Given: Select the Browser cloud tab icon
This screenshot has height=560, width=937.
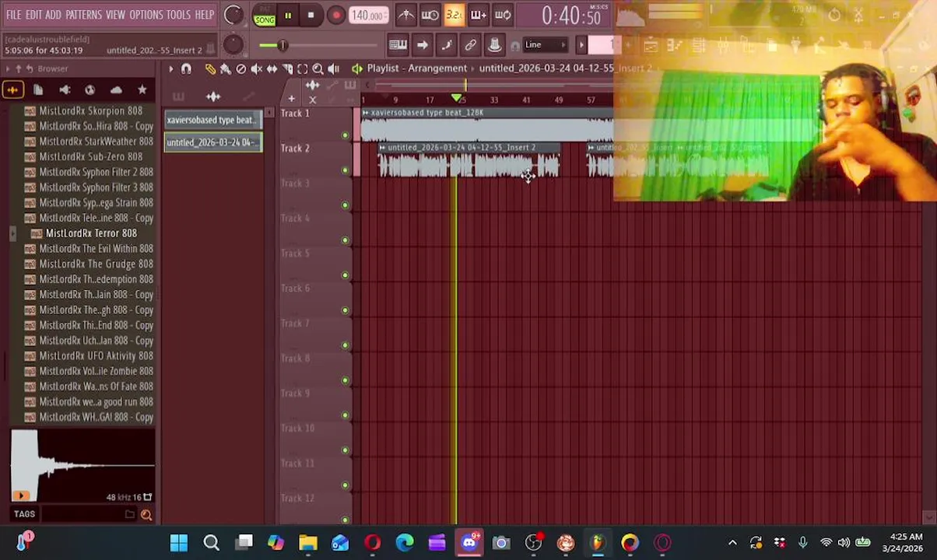Looking at the screenshot, I should click(116, 90).
